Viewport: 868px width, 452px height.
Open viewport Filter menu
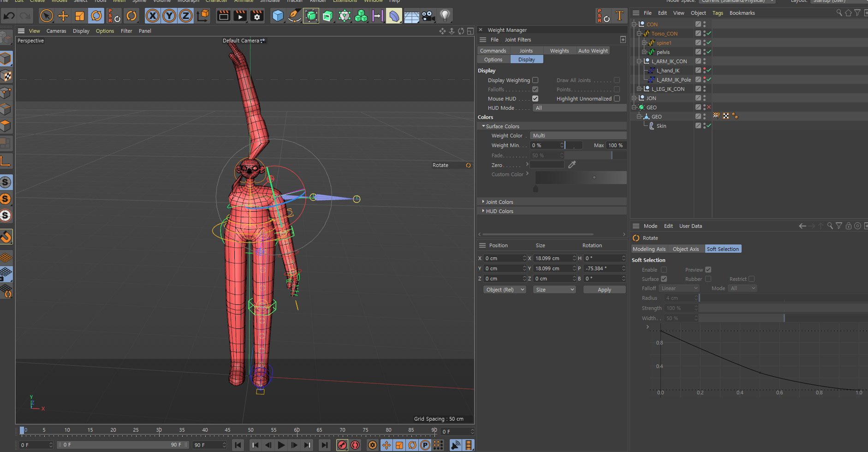[126, 31]
